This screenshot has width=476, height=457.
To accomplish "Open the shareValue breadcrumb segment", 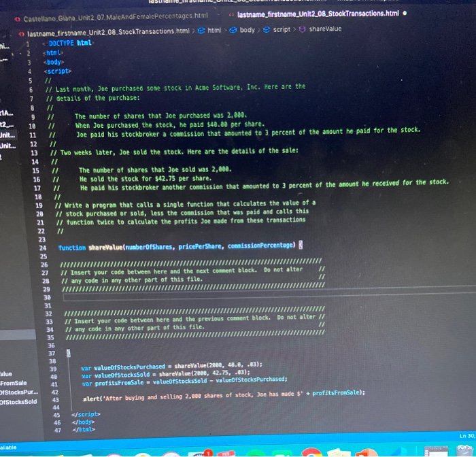I will pos(325,29).
